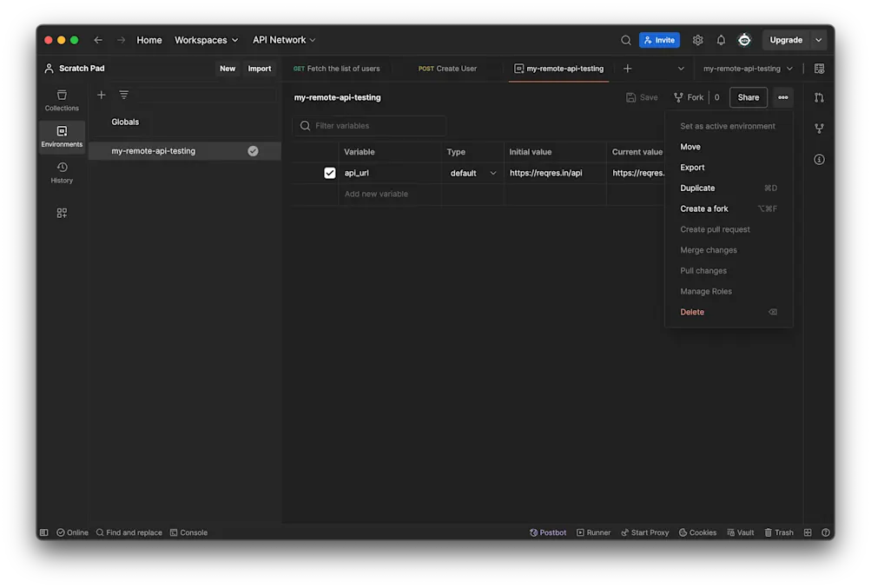Launch the Collection Runner
Screen dimensions: 871x588
[593, 532]
